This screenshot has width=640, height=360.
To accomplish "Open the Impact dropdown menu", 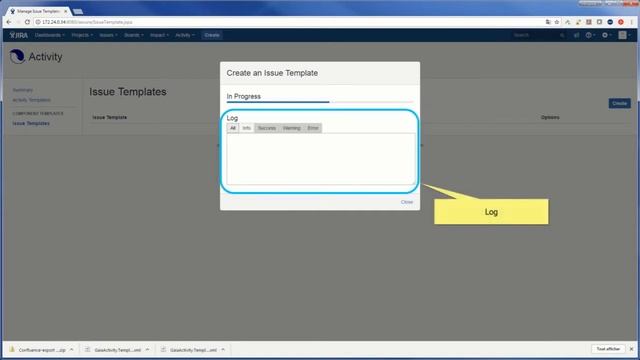I will point(159,35).
